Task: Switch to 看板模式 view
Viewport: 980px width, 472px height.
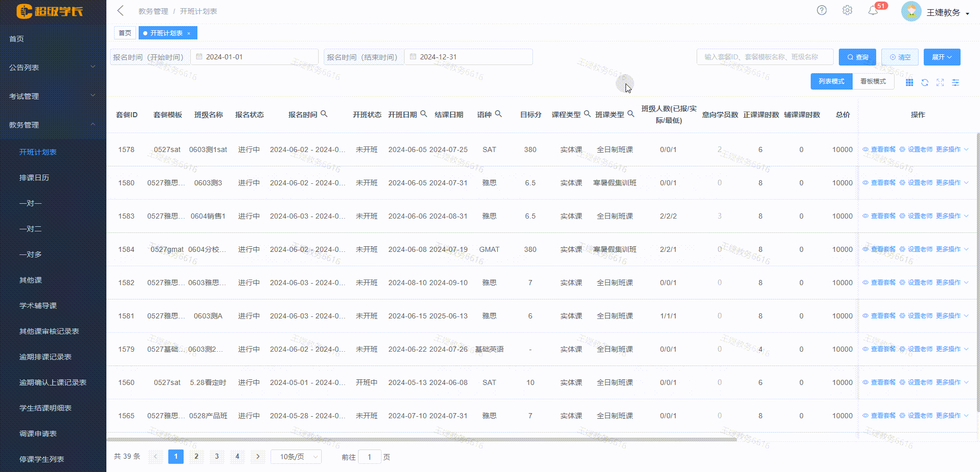Action: pyautogui.click(x=873, y=81)
